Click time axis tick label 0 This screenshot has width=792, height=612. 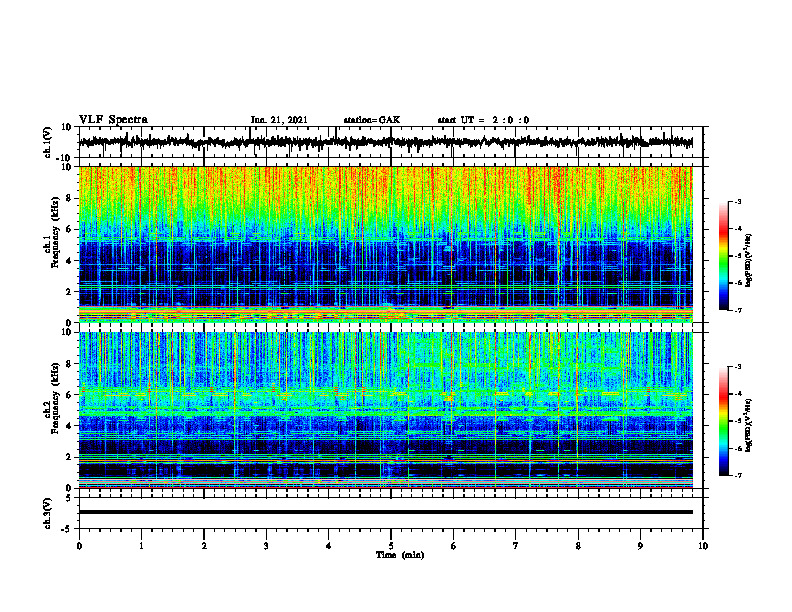point(79,546)
